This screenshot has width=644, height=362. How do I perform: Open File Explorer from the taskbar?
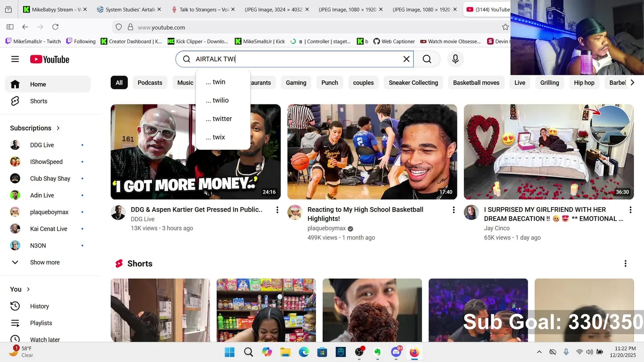click(285, 352)
